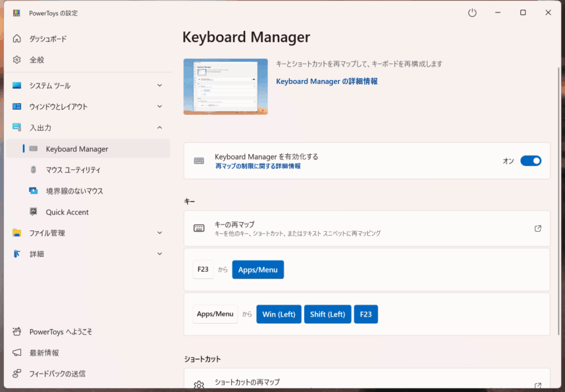Click the オン label beside the switch

(508, 161)
